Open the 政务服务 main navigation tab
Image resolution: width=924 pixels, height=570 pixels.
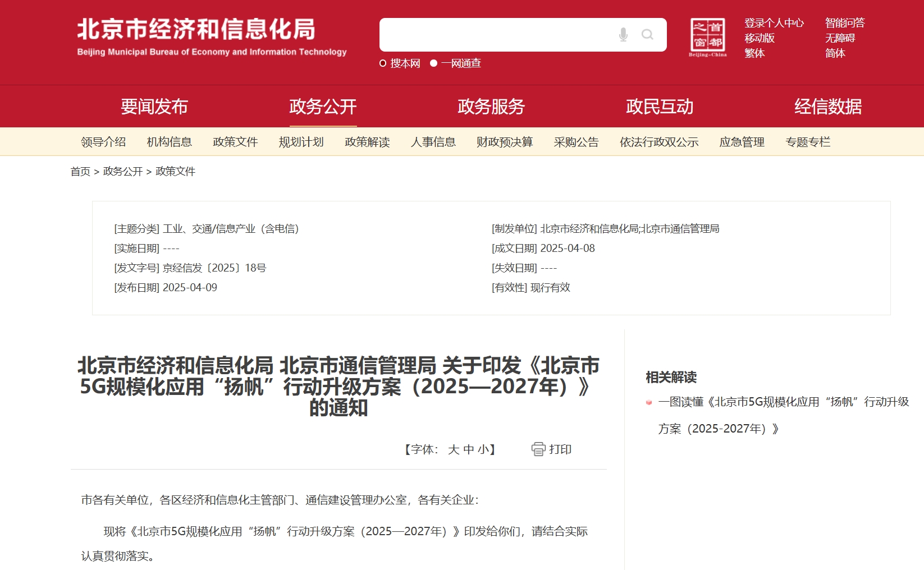click(491, 107)
